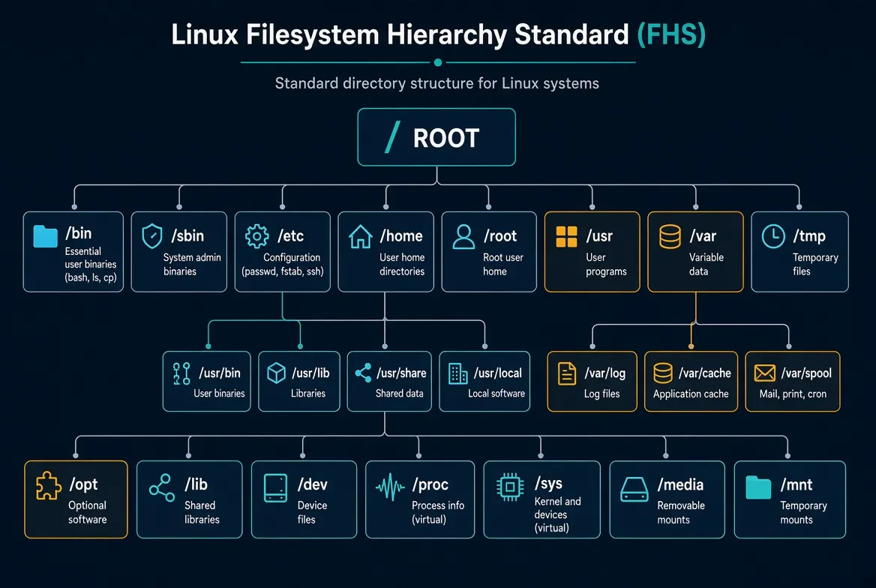Click the person icon beside /root
876x588 pixels.
(x=463, y=236)
